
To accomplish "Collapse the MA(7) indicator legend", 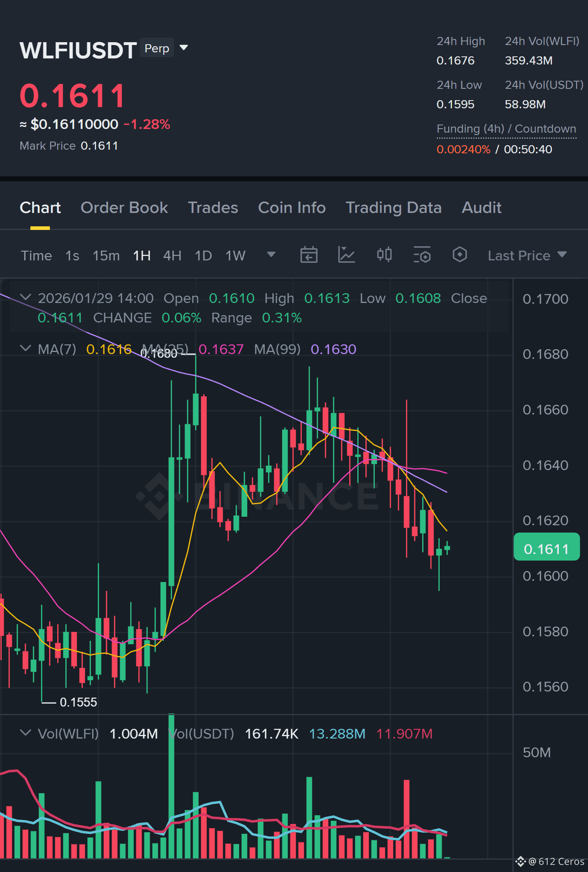I will (x=25, y=348).
